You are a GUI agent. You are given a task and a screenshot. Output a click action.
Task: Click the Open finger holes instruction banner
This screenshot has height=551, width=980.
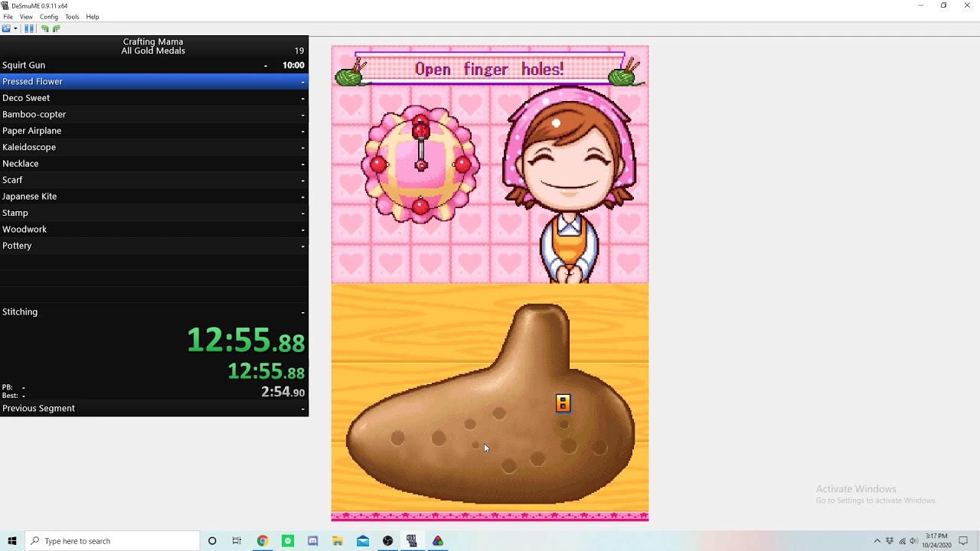[489, 70]
